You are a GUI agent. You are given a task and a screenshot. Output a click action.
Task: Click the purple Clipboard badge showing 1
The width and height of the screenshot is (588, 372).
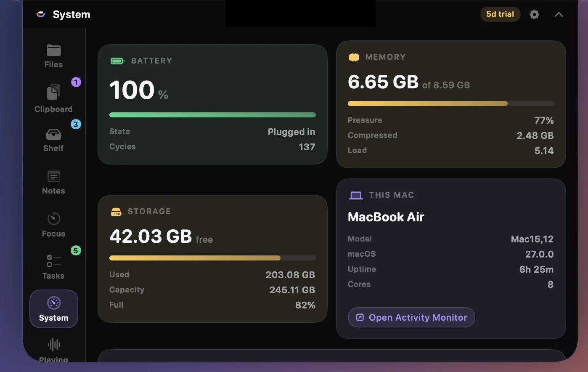click(x=76, y=82)
